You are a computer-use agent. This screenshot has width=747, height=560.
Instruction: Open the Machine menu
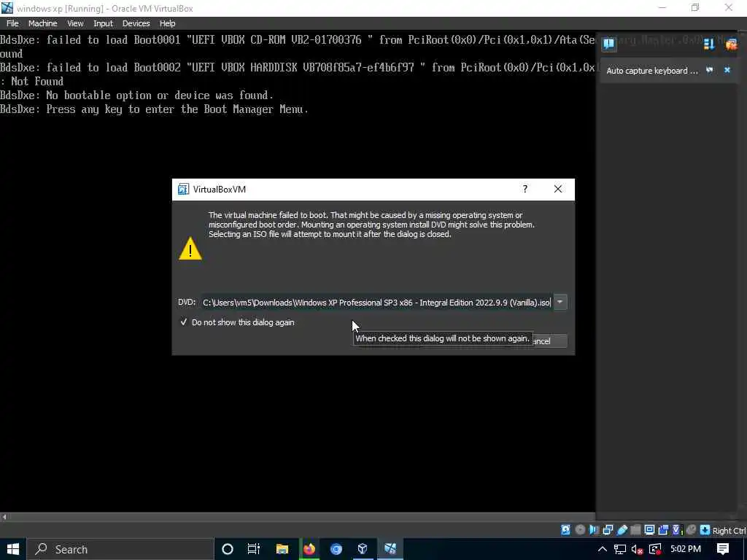pos(42,23)
